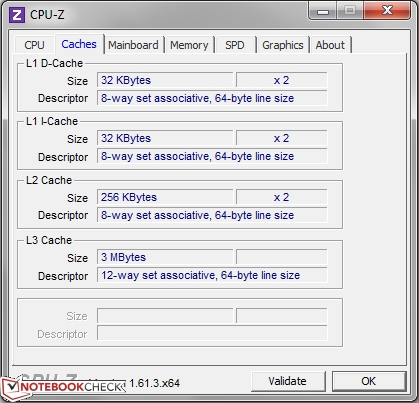Show the Graphics tab
Image resolution: width=419 pixels, height=403 pixels.
[283, 45]
